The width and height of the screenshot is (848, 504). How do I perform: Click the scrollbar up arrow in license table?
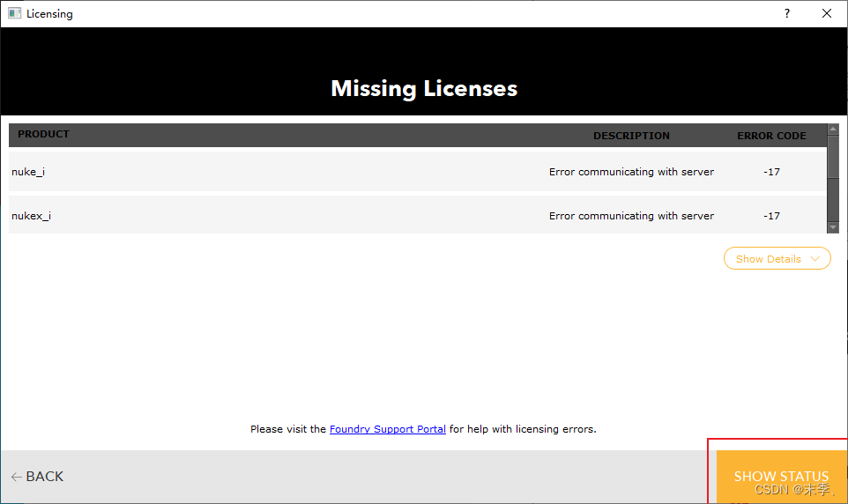pos(833,130)
